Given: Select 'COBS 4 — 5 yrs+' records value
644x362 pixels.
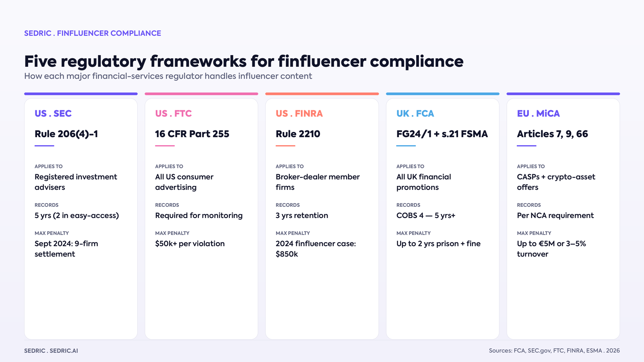Looking at the screenshot, I should coord(426,216).
